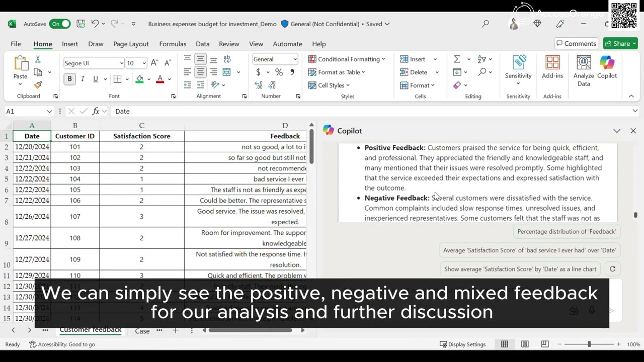Open Sensitivity label options
644x362 pixels.
pos(518,71)
